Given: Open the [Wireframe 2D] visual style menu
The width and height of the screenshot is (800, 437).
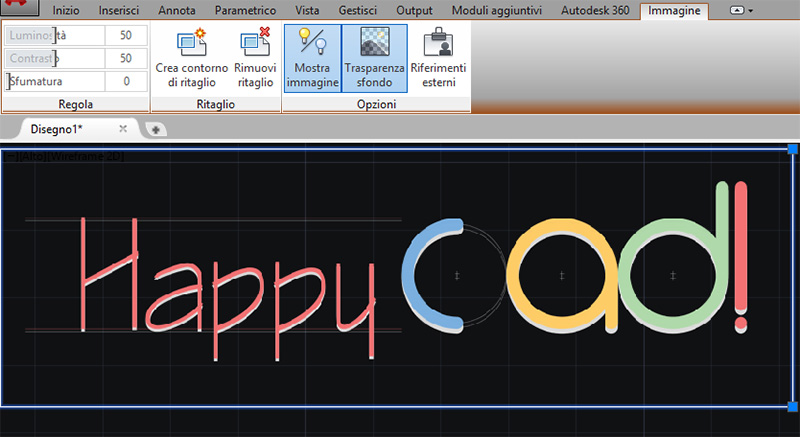Looking at the screenshot, I should (85, 157).
